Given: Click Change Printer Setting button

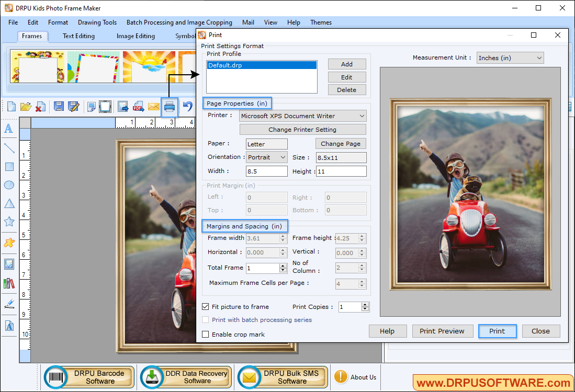Looking at the screenshot, I should click(x=302, y=129).
